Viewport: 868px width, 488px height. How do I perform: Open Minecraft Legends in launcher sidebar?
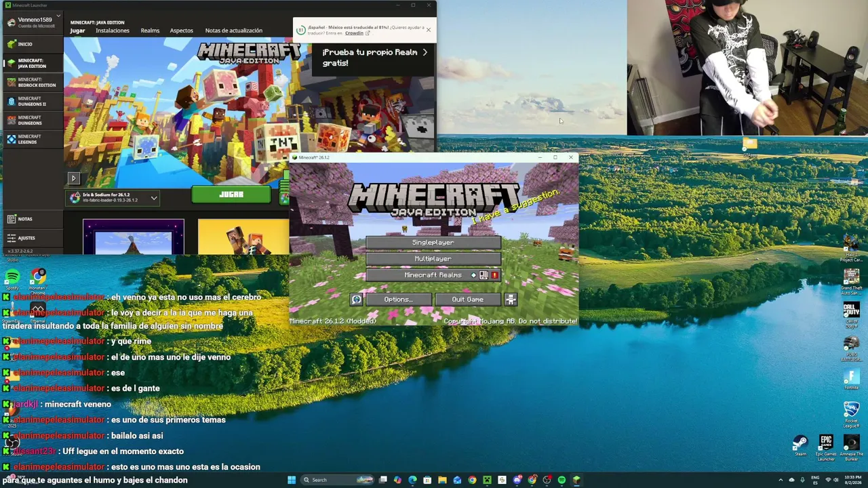tap(31, 139)
